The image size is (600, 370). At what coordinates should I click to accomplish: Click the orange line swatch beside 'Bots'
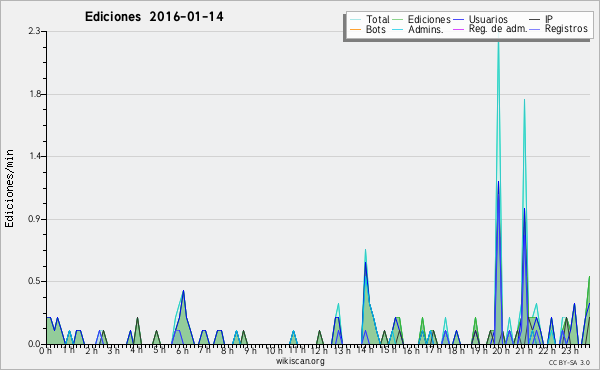pyautogui.click(x=355, y=29)
